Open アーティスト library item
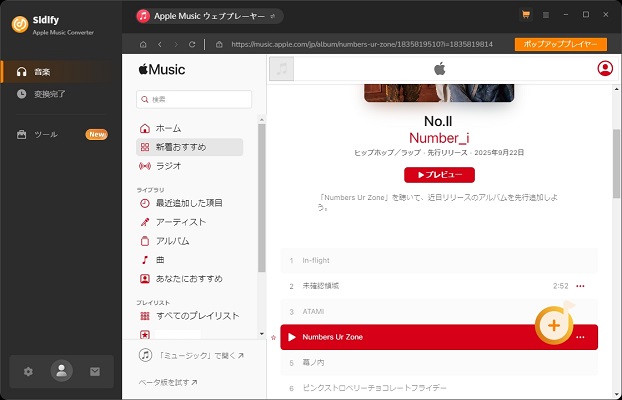Viewport: 622px width, 400px height. (190, 222)
